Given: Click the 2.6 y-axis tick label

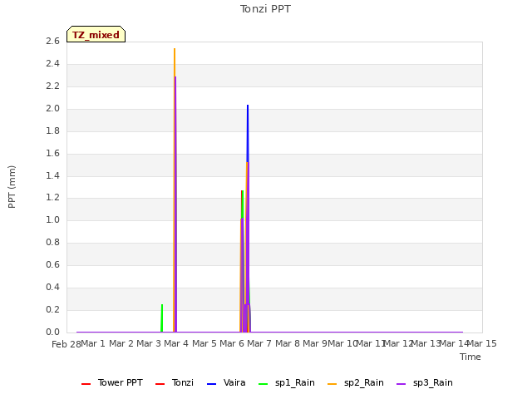Looking at the screenshot, I should pos(52,42).
